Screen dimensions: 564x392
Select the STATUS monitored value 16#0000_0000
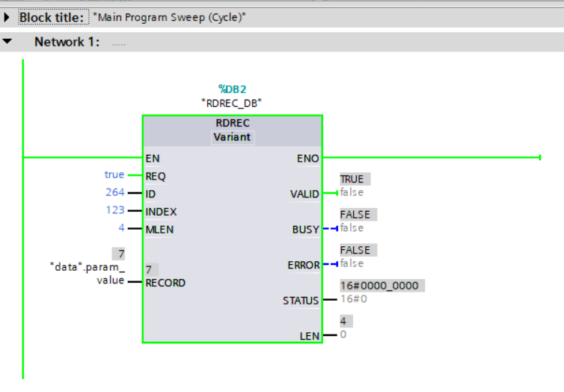point(383,286)
